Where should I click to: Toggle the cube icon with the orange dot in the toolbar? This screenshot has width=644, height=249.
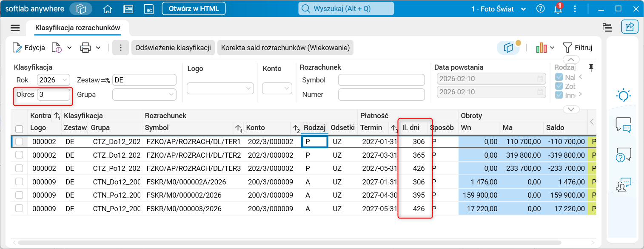509,48
